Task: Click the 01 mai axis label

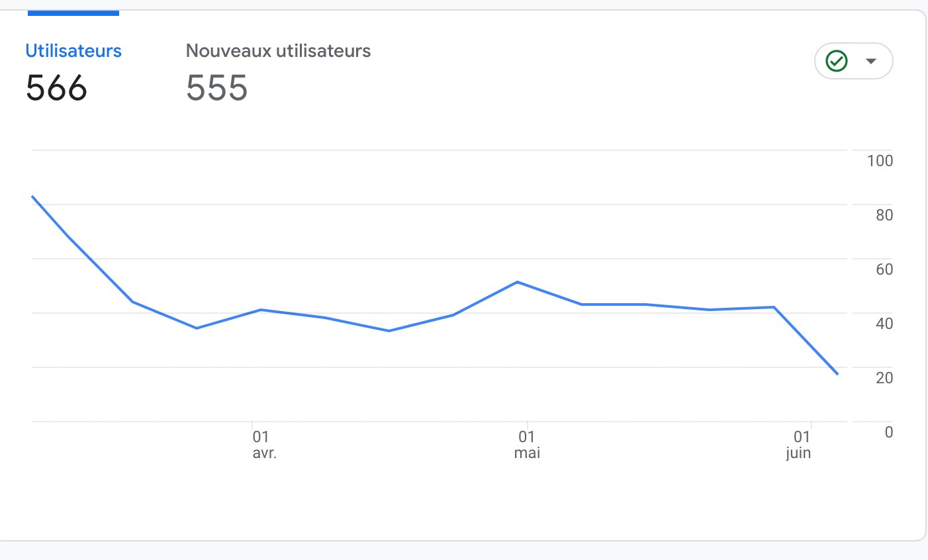Action: tap(527, 445)
